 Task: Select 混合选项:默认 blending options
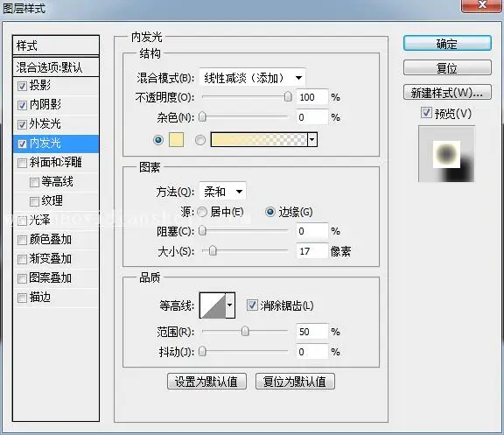(x=56, y=67)
